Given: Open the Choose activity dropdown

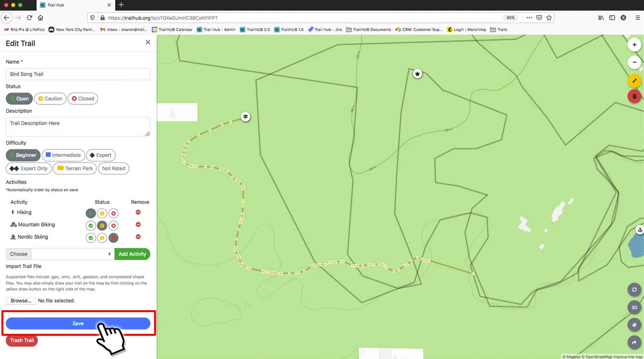Looking at the screenshot, I should pyautogui.click(x=73, y=254).
